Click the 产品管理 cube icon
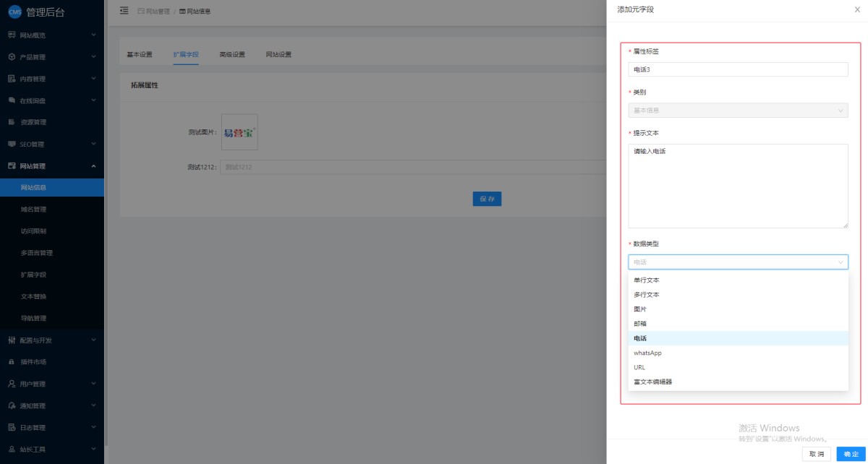 [x=12, y=56]
